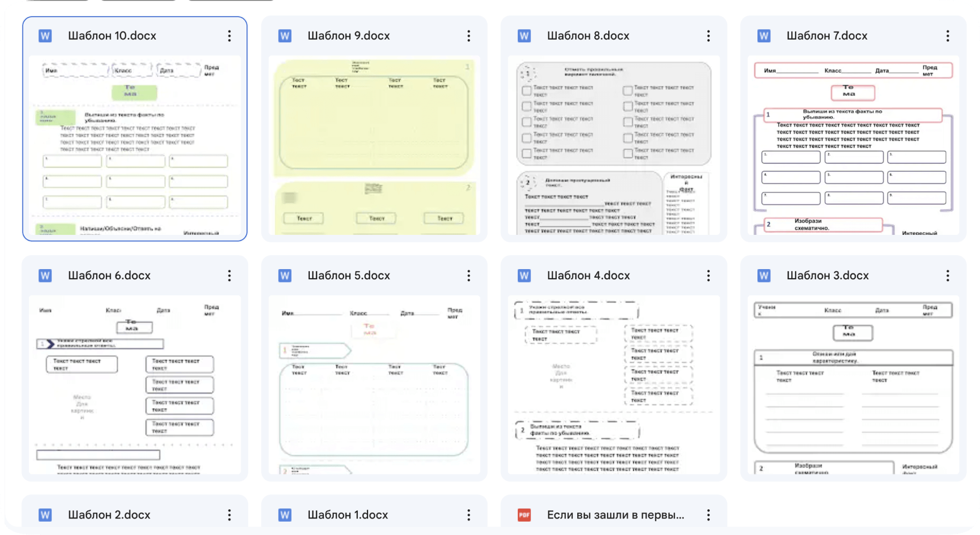Open more options for Шаблон 3.docx

pyautogui.click(x=947, y=276)
